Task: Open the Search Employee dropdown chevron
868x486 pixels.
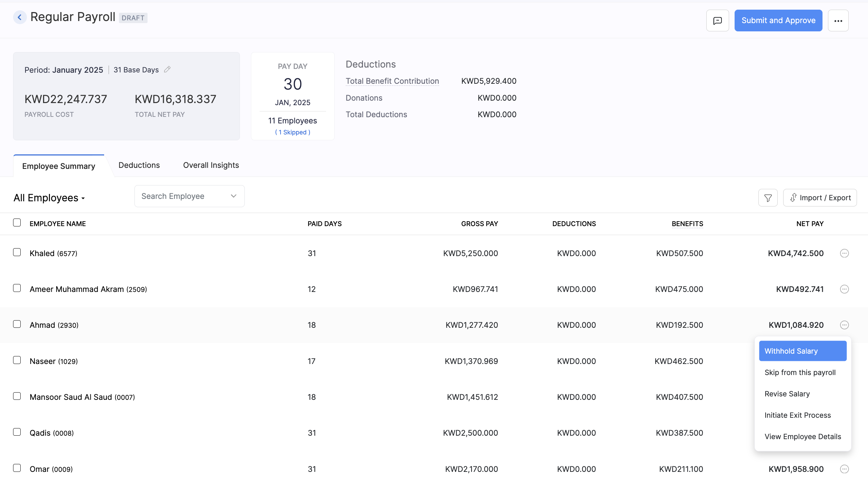Action: 233,196
